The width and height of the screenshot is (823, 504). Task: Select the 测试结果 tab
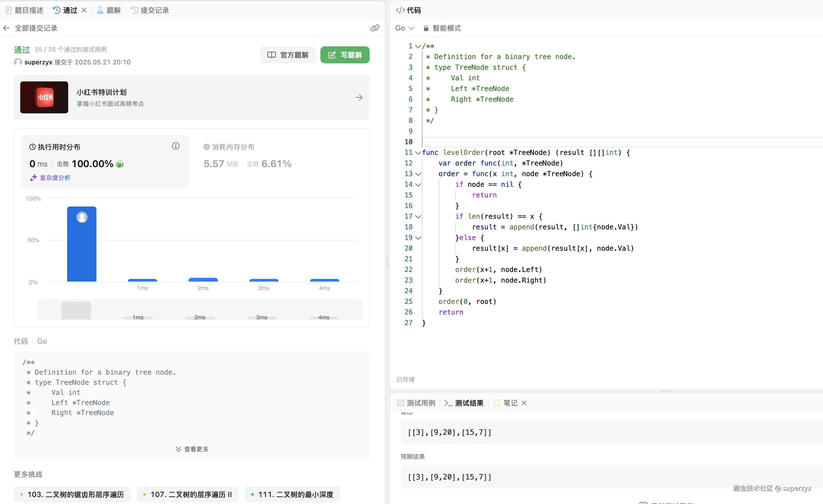464,403
